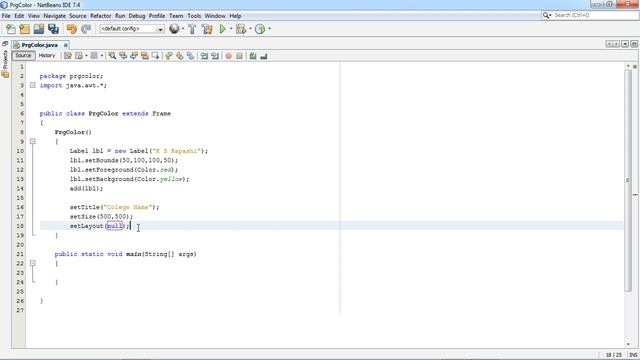Run project using green play icon

[x=222, y=29]
